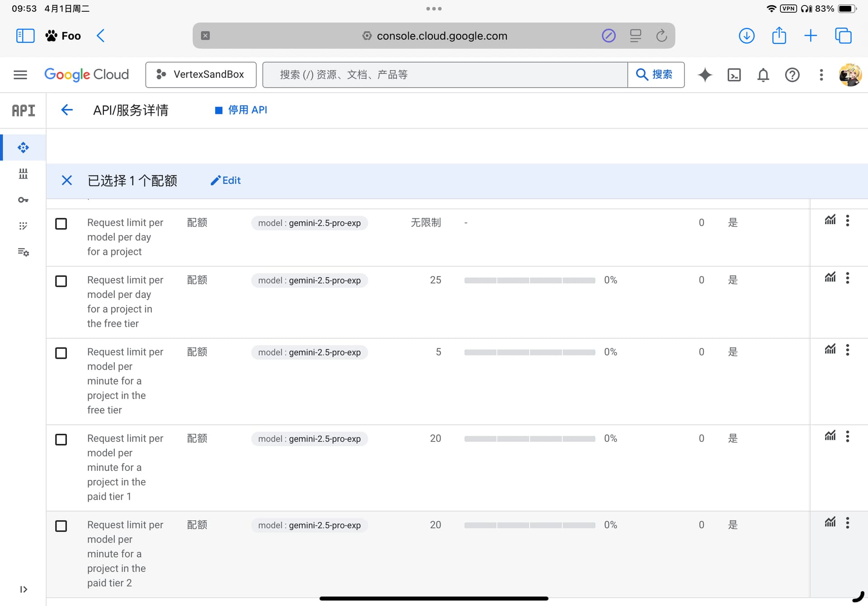Screen dimensions: 868x606
Task: Open the content blocker icon in the address bar
Action: tap(609, 36)
